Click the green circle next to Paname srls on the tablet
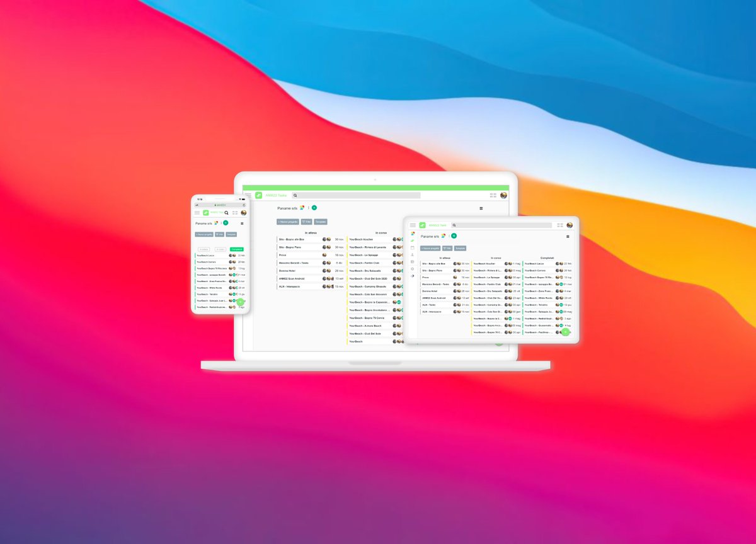756x544 pixels. pos(454,236)
